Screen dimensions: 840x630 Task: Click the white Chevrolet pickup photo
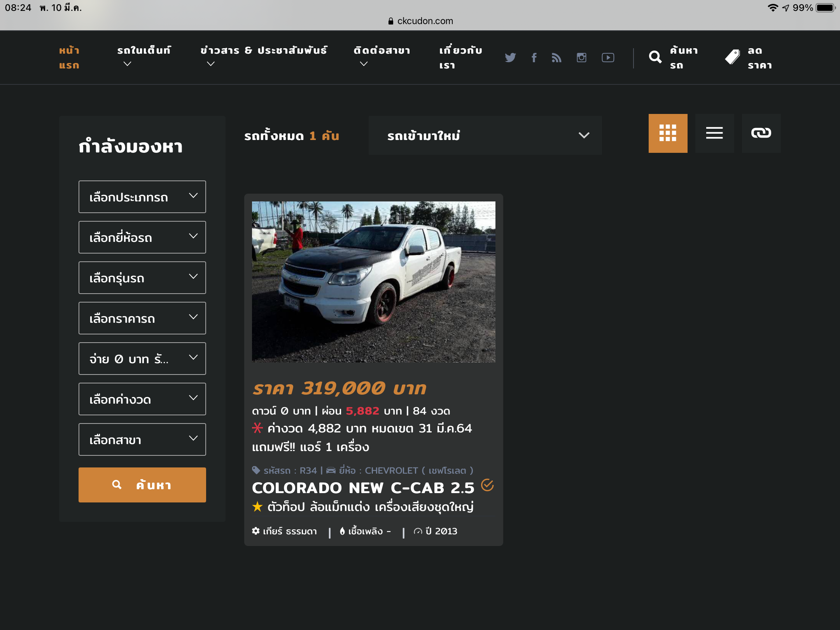coord(373,282)
